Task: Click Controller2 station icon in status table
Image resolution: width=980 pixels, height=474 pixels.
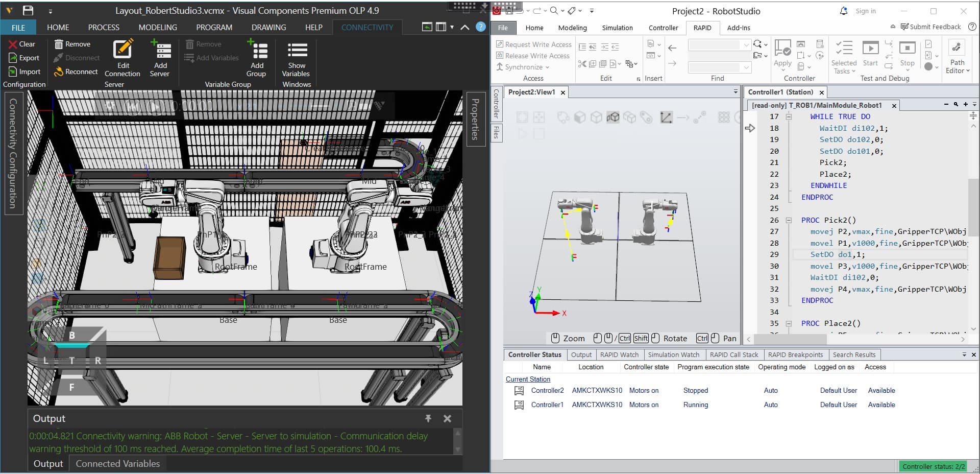Action: click(x=519, y=391)
